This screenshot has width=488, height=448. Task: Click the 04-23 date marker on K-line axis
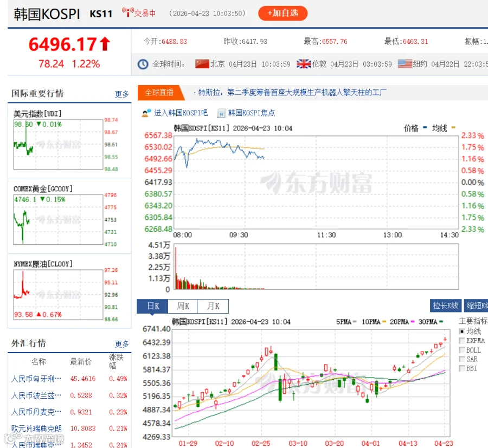coord(444,443)
